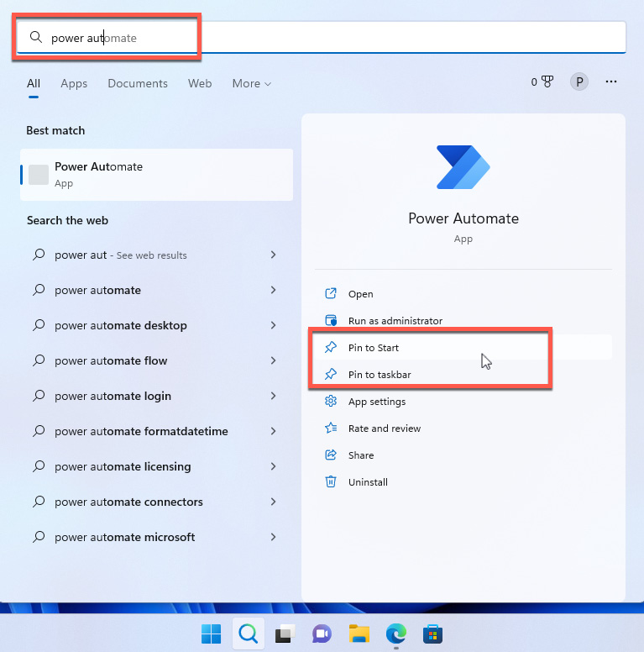This screenshot has width=644, height=652.
Task: Expand chevron for 'power automate formatdatetime'
Action: pyautogui.click(x=273, y=431)
